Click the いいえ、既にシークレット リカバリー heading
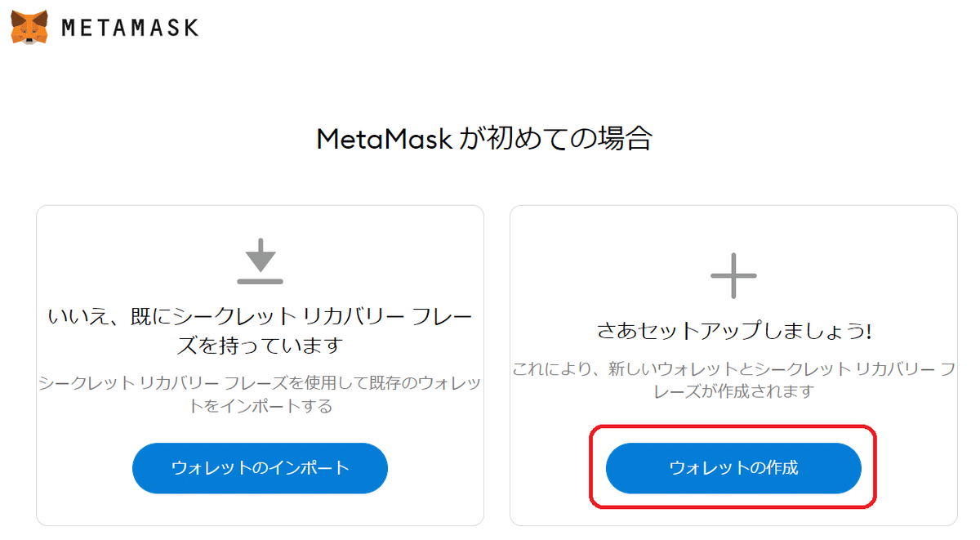Screen dimensions: 980x540 pos(260,331)
